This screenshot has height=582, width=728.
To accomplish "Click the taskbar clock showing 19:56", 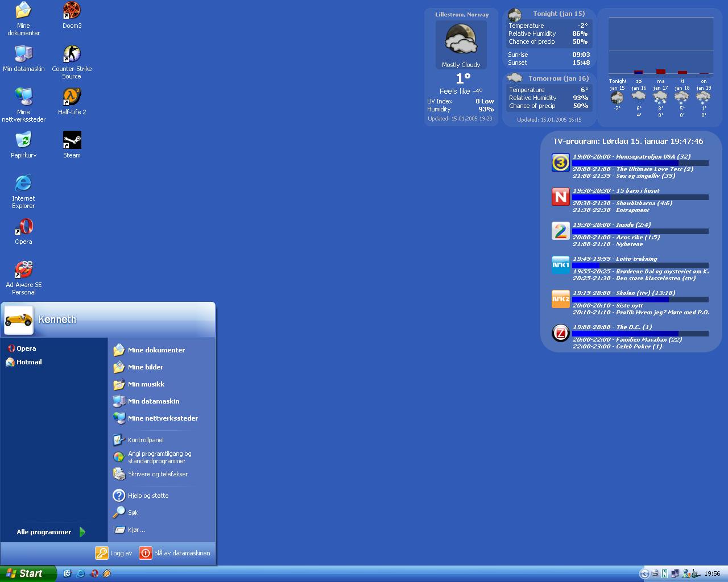I will point(712,573).
